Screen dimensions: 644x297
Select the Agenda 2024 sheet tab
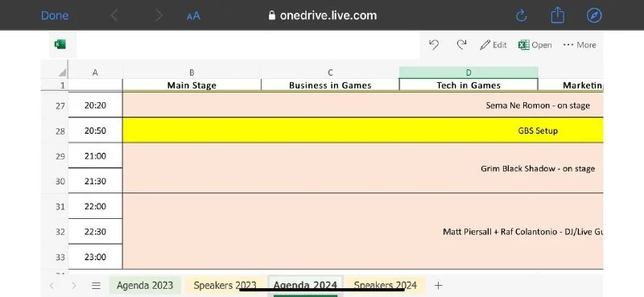(305, 286)
